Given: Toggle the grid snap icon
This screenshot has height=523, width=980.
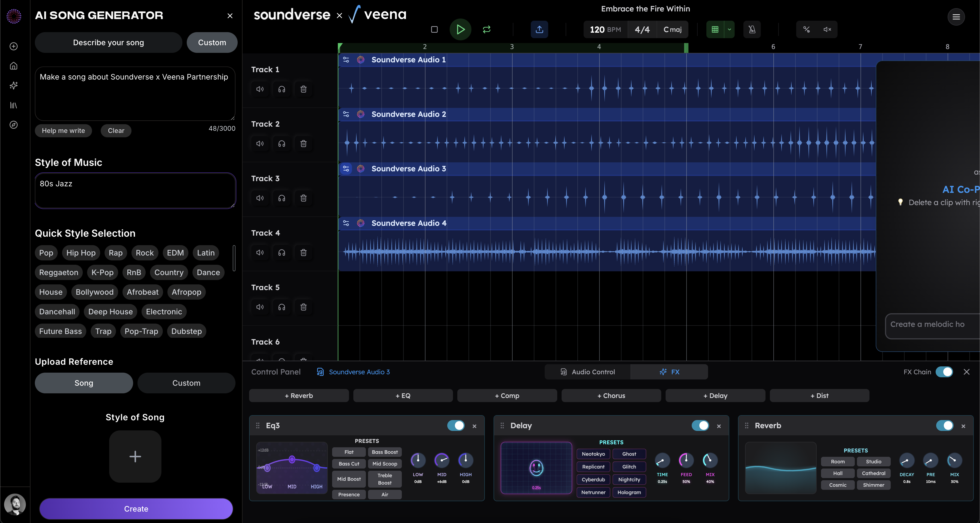Looking at the screenshot, I should coord(715,29).
